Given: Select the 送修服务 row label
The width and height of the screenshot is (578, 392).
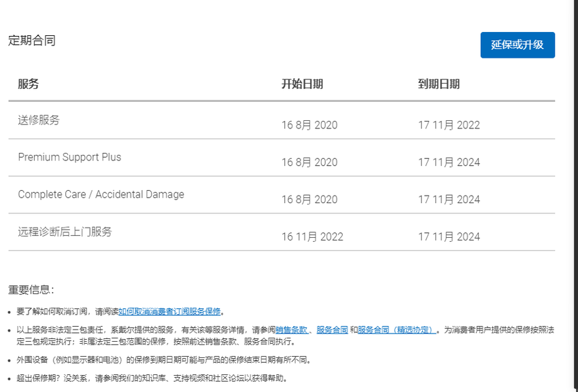Looking at the screenshot, I should tap(39, 120).
